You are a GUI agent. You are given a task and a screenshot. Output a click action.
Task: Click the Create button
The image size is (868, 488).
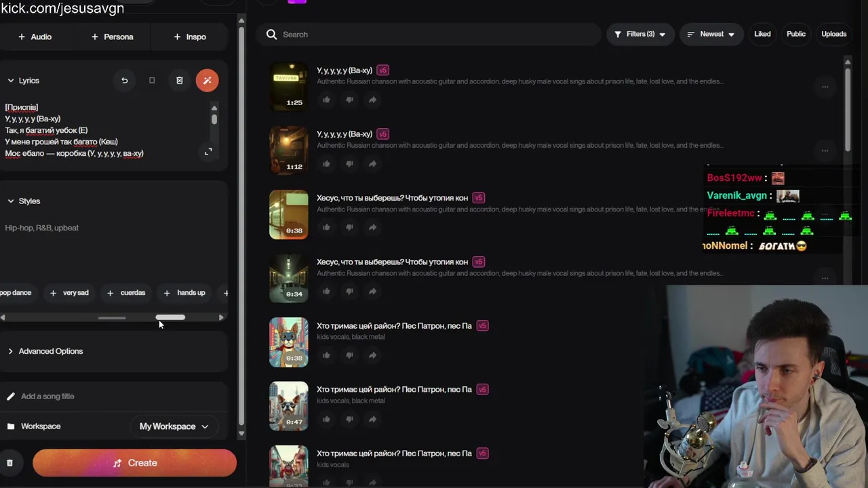[134, 463]
